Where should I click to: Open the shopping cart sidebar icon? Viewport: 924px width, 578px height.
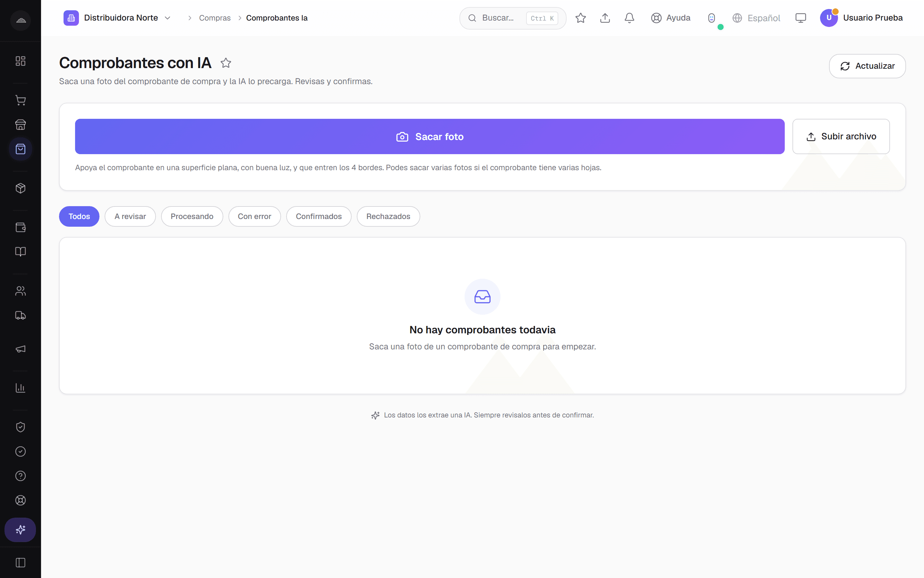[x=20, y=100]
